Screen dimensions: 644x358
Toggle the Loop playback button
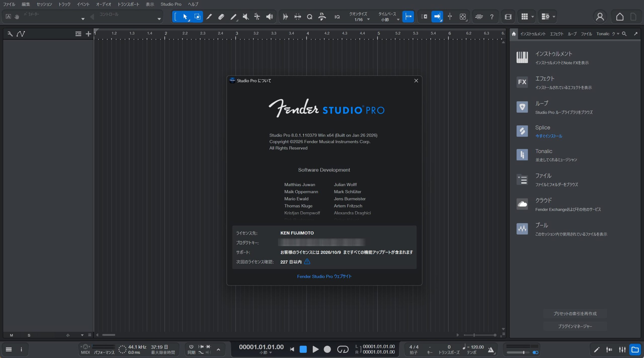[x=343, y=349]
